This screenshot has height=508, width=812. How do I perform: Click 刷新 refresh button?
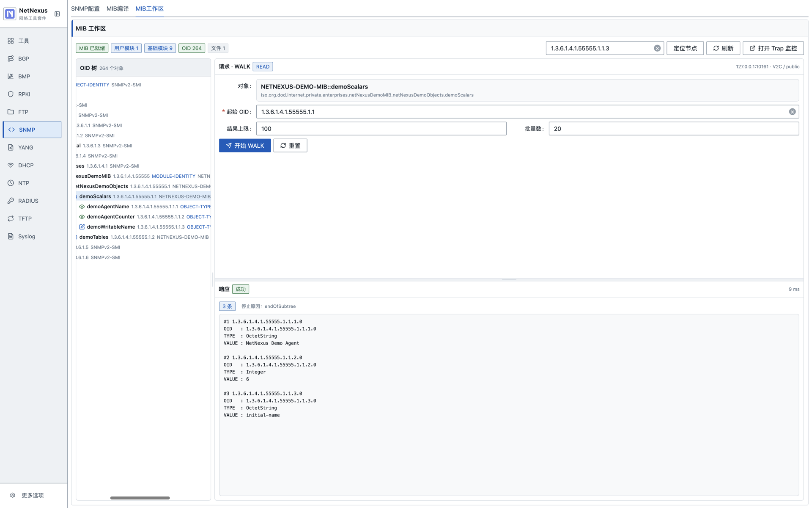723,48
